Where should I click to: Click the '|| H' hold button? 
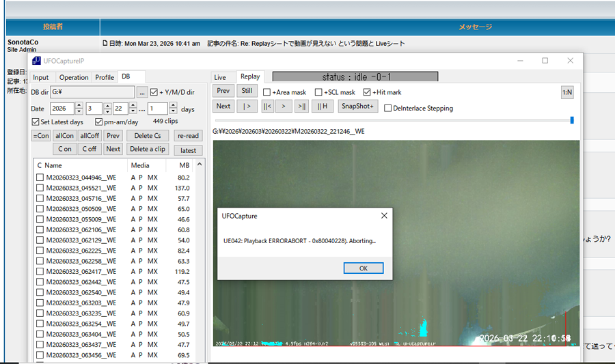point(323,106)
